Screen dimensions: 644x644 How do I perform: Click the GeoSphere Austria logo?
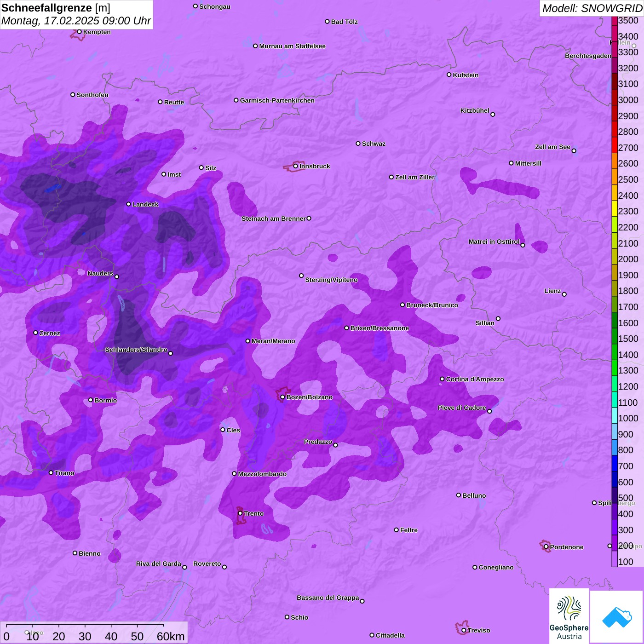coord(569,616)
